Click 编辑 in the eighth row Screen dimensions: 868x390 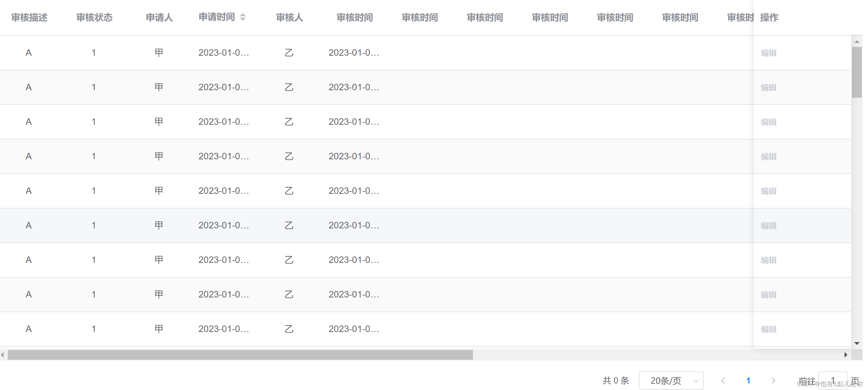(x=768, y=295)
